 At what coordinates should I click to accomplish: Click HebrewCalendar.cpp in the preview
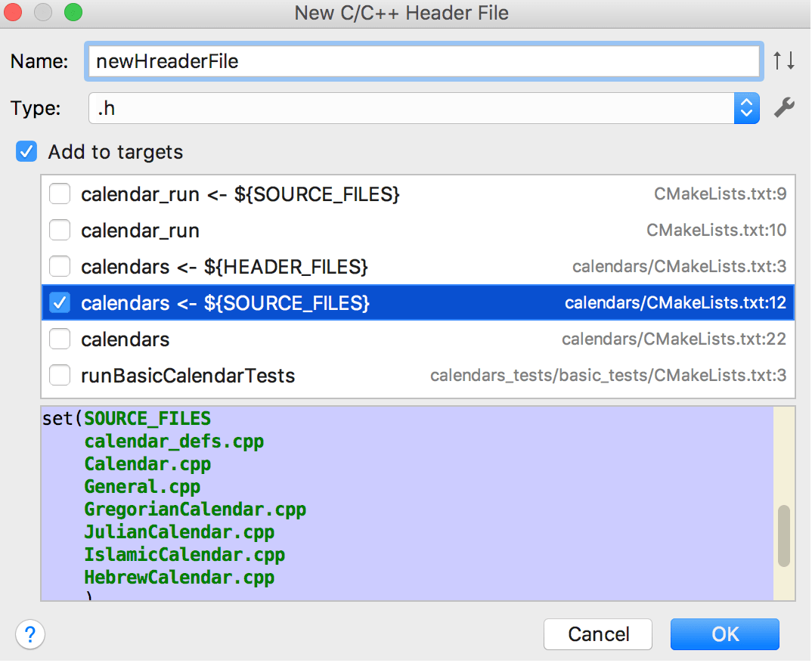pyautogui.click(x=179, y=578)
